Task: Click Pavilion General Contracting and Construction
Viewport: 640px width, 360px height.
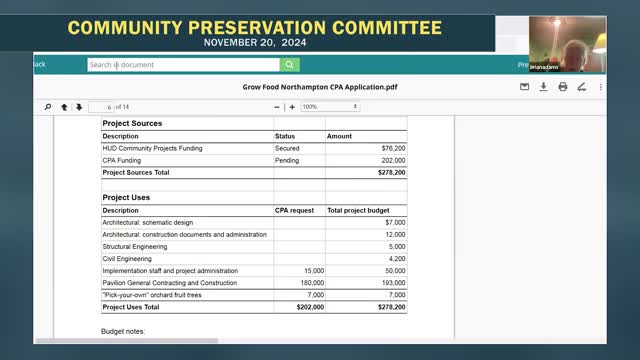Action: 170,283
